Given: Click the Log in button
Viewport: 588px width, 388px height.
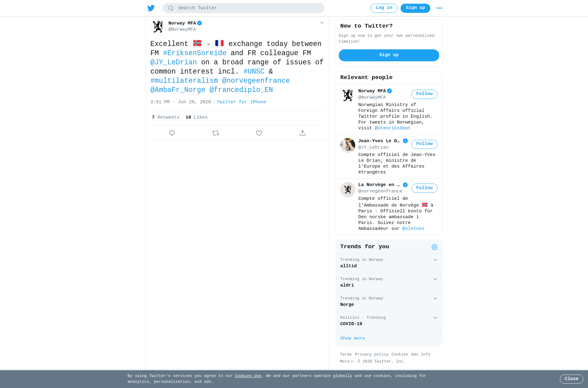Looking at the screenshot, I should 384,8.
